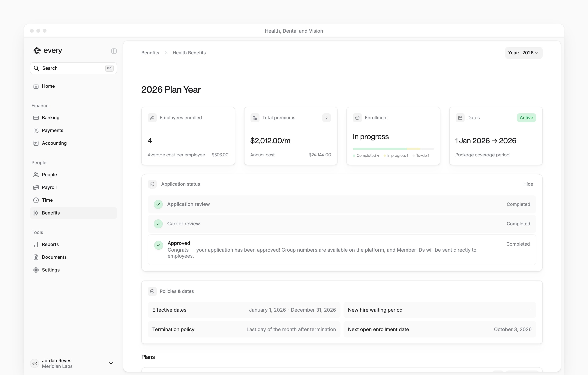Click the Payroll icon
The height and width of the screenshot is (375, 588).
[36, 187]
